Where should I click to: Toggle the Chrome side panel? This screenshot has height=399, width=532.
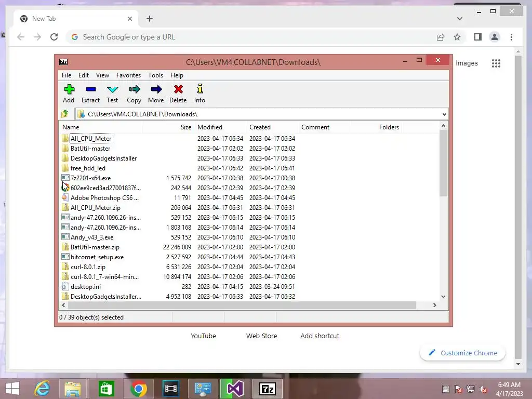(x=478, y=37)
